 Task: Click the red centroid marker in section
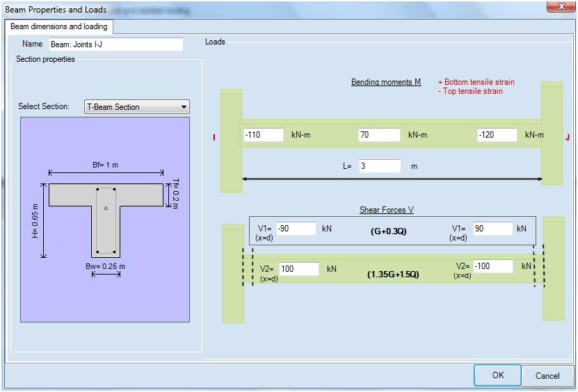pos(106,208)
